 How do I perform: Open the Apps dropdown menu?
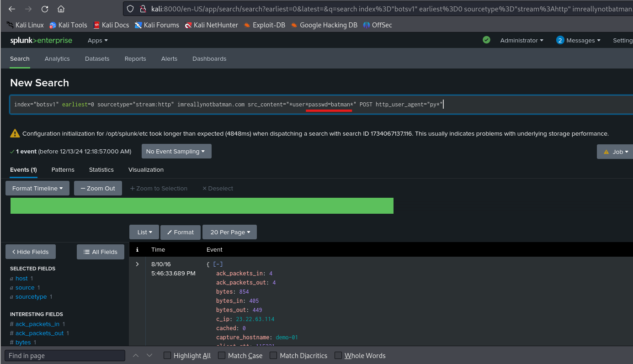pyautogui.click(x=98, y=40)
